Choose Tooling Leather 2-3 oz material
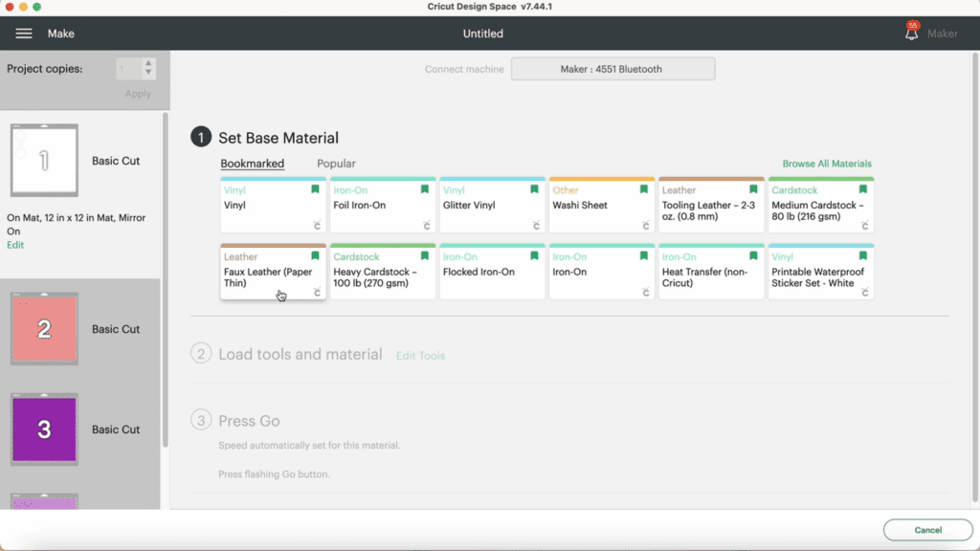 711,205
